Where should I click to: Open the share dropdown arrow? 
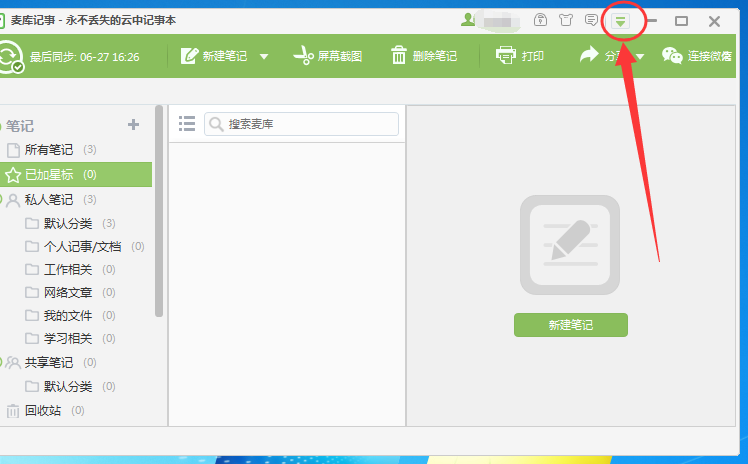[x=640, y=57]
